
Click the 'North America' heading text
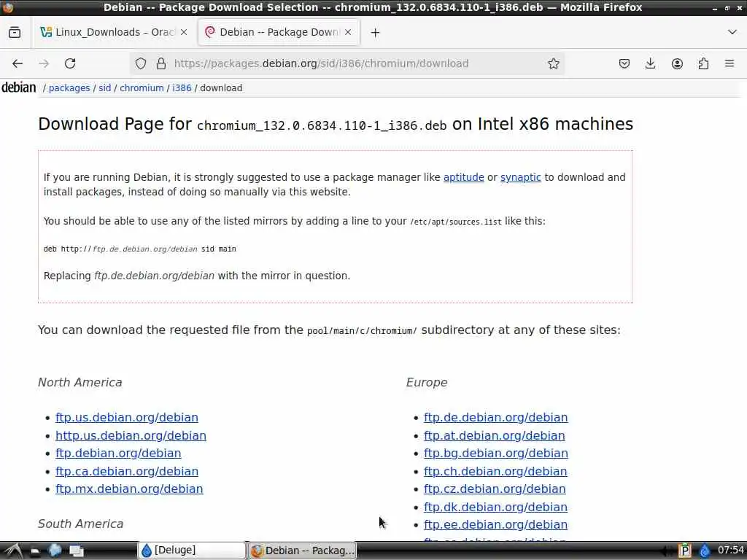(x=80, y=382)
